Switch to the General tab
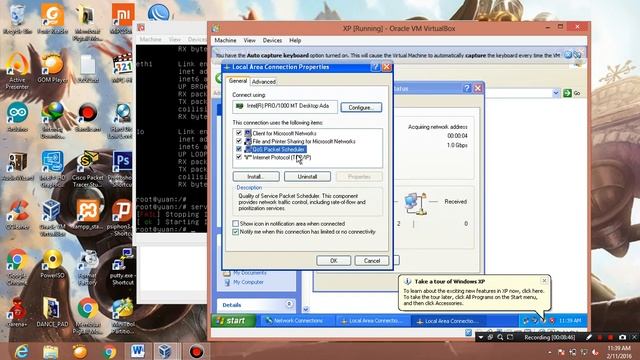This screenshot has width=640, height=360. click(238, 81)
